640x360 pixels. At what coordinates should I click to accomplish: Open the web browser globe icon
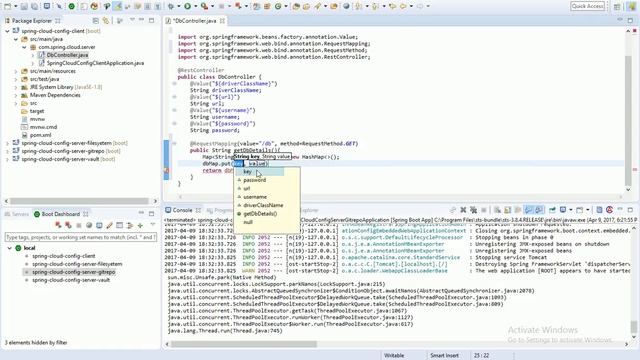pos(346,6)
